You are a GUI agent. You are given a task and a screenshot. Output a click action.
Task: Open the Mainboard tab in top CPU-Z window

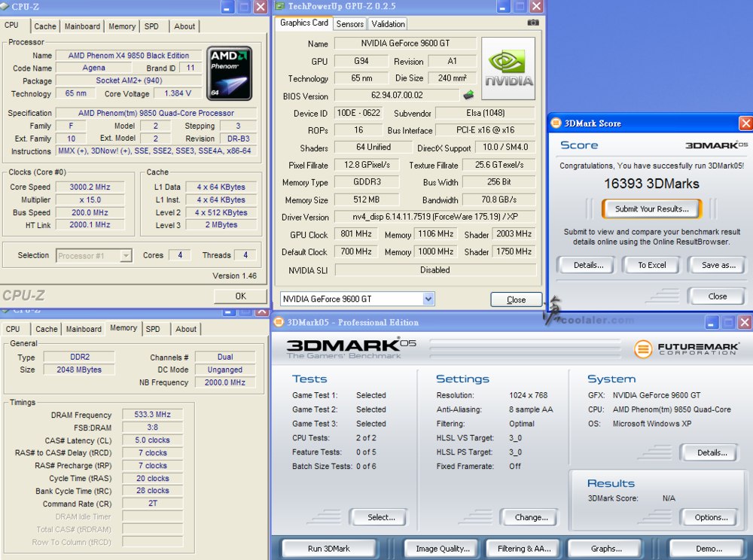click(x=83, y=26)
